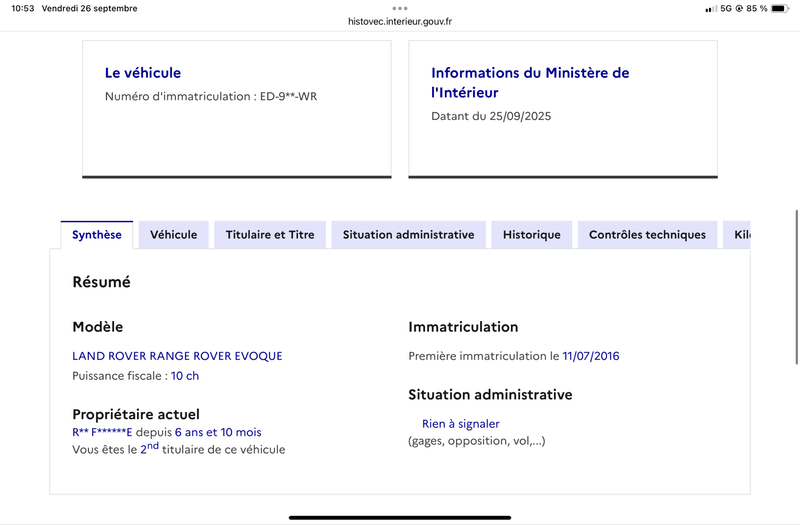Click the 11/07/2016 first registration date

pyautogui.click(x=591, y=356)
